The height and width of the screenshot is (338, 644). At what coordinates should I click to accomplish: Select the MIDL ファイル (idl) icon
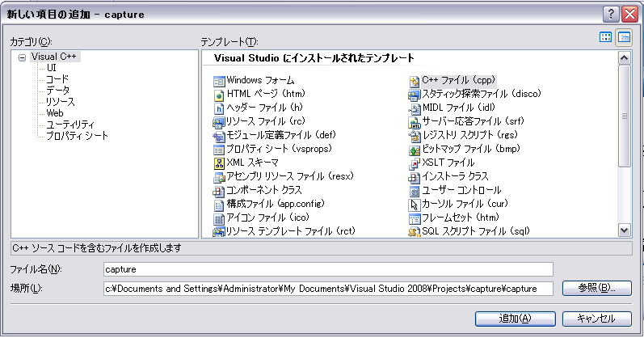(x=414, y=108)
